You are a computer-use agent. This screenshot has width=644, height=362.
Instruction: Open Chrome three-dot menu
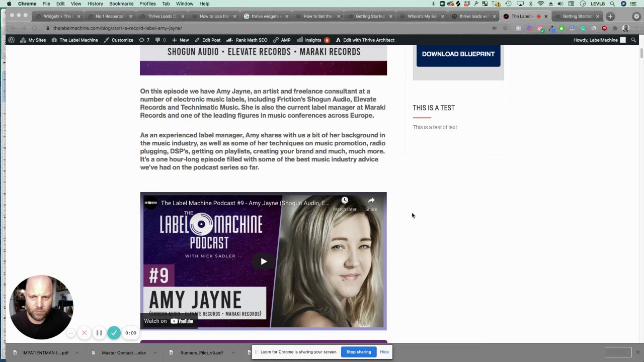(x=636, y=28)
